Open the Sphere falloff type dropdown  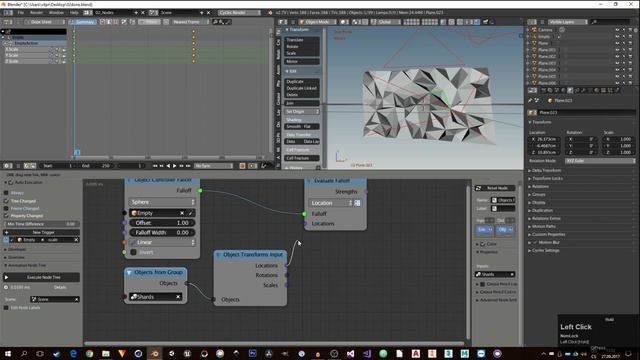[x=162, y=202]
